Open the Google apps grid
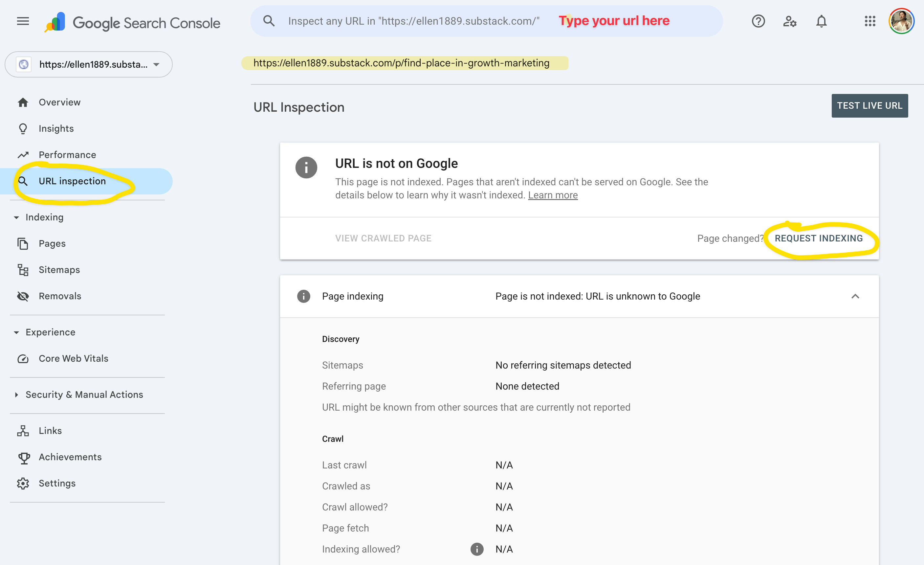 [x=869, y=21]
